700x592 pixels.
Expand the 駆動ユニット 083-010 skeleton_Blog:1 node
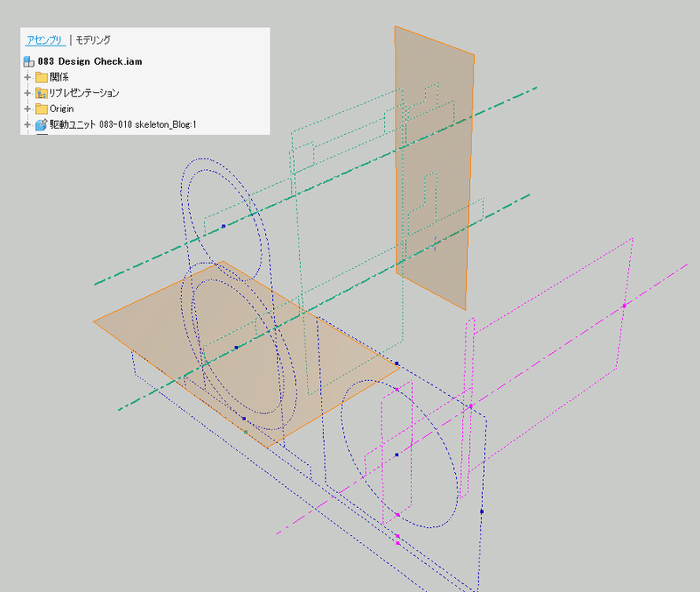pos(27,124)
